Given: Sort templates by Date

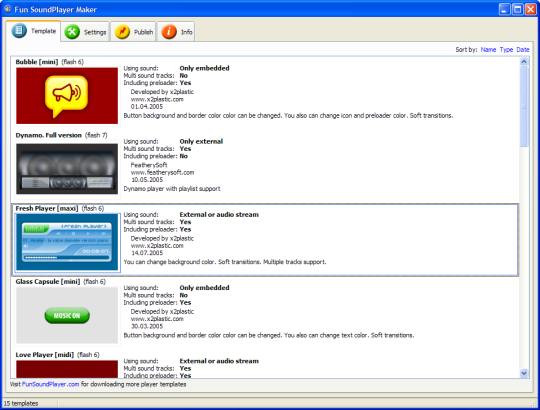Looking at the screenshot, I should pos(523,50).
